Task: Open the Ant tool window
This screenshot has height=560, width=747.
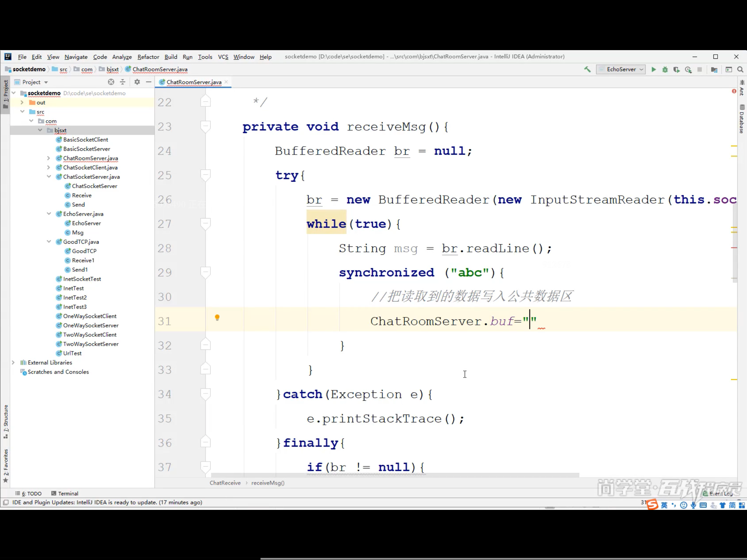Action: [742, 88]
